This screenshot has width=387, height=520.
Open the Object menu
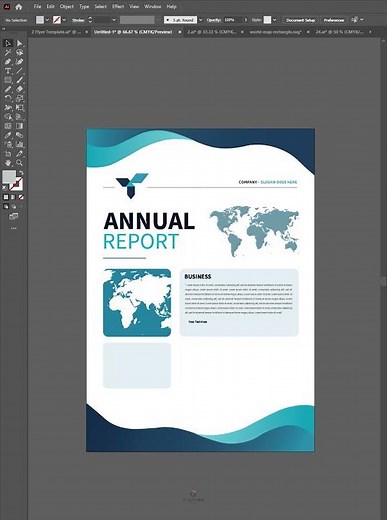pyautogui.click(x=66, y=6)
